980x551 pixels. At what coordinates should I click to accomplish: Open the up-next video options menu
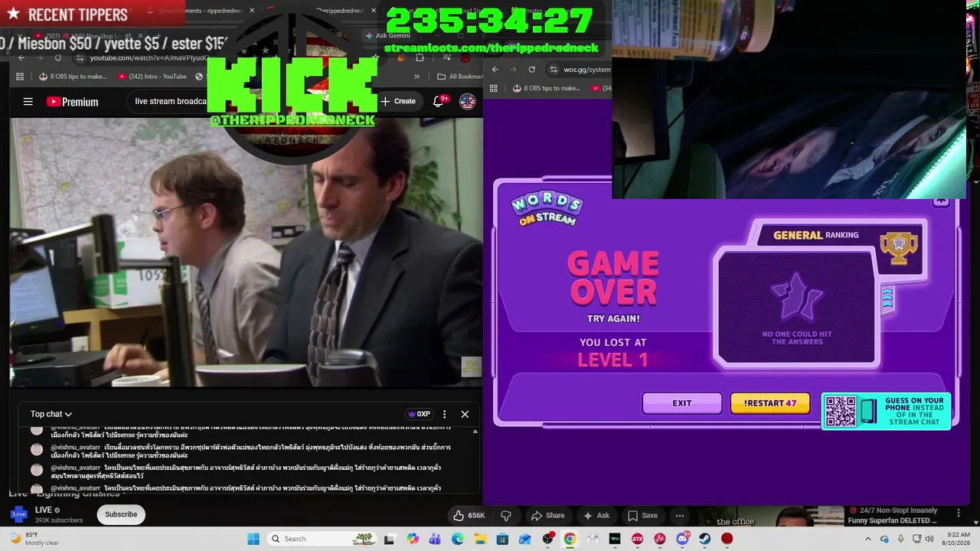[x=958, y=513]
